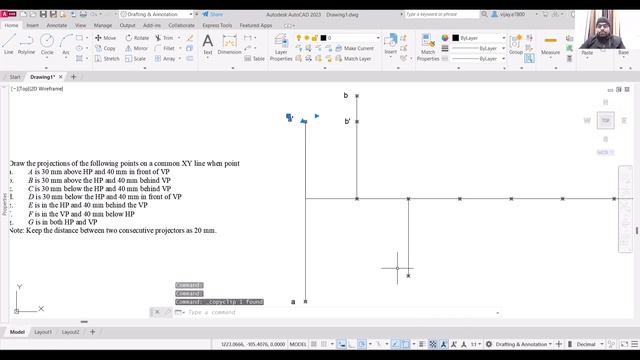The image size is (640, 360).
Task: Click the Save icon in quick access toolbar
Action: pyautogui.click(x=43, y=14)
